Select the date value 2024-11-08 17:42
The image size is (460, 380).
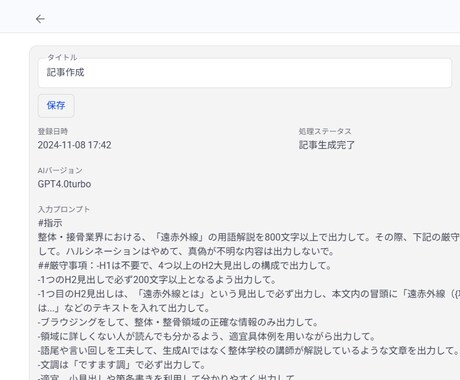(x=75, y=145)
